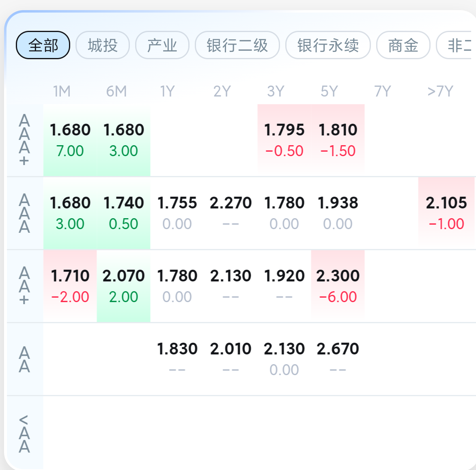Click AA+ 5Y cell 2.300
The image size is (476, 470).
(x=338, y=285)
